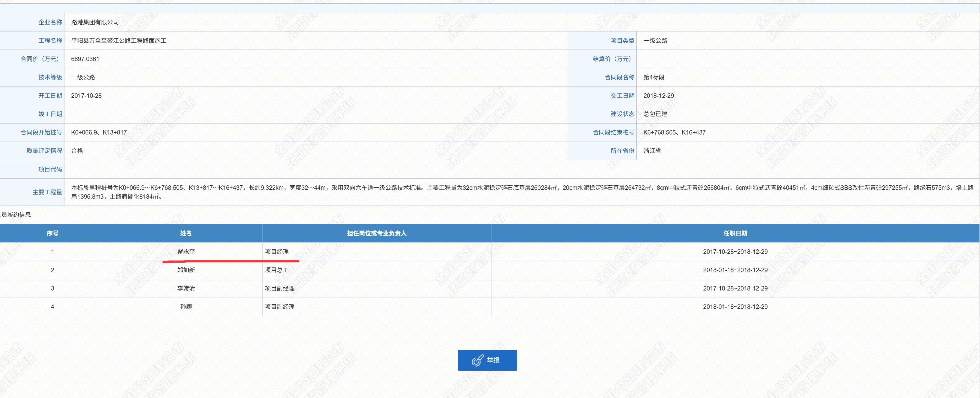Screen dimensions: 980x398
Task: Click the 举报 report button
Action: [487, 360]
